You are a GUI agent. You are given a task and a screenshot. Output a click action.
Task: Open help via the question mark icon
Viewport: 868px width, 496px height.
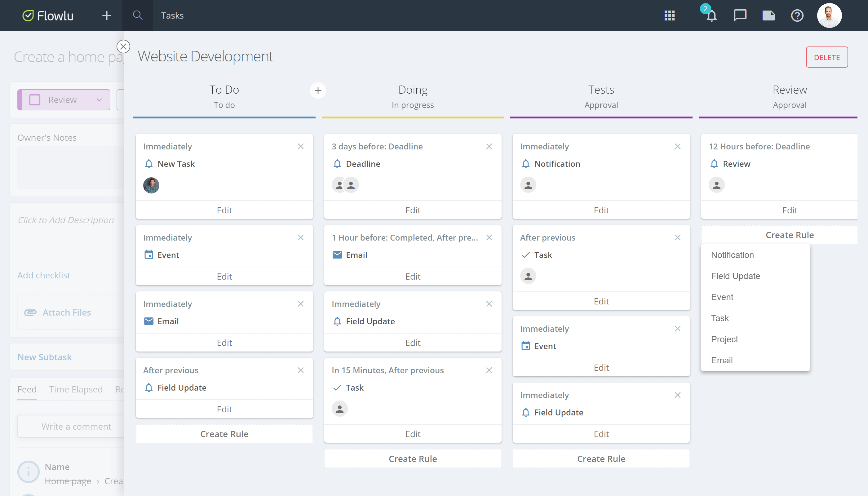coord(797,15)
